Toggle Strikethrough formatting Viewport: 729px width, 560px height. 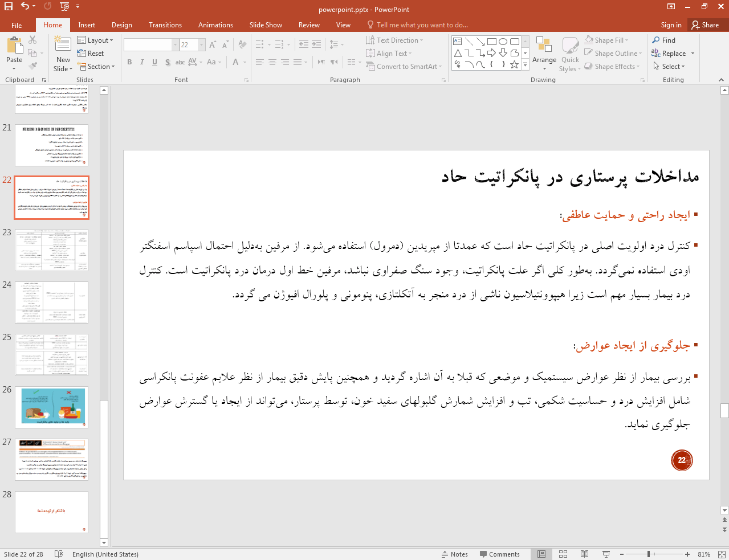(x=180, y=62)
